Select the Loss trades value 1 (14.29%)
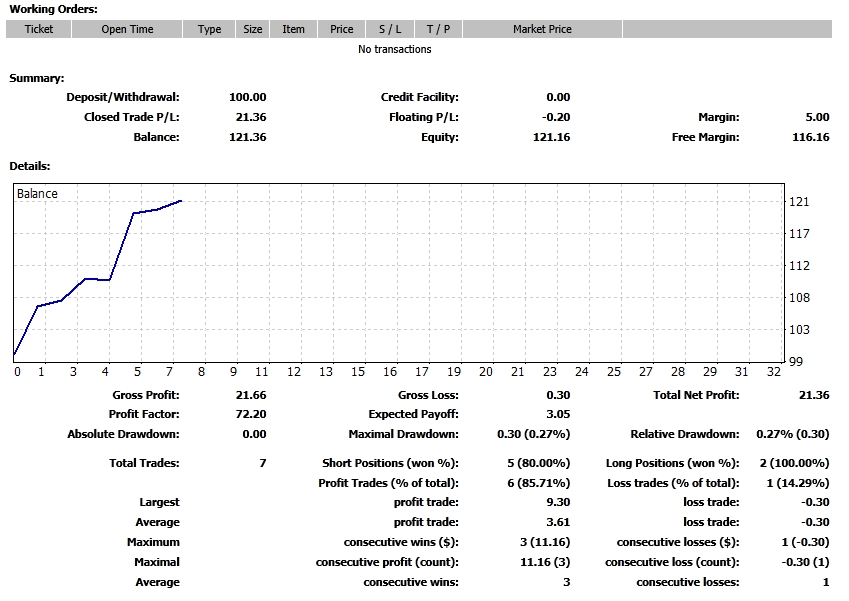This screenshot has height=601, width=849. 798,483
